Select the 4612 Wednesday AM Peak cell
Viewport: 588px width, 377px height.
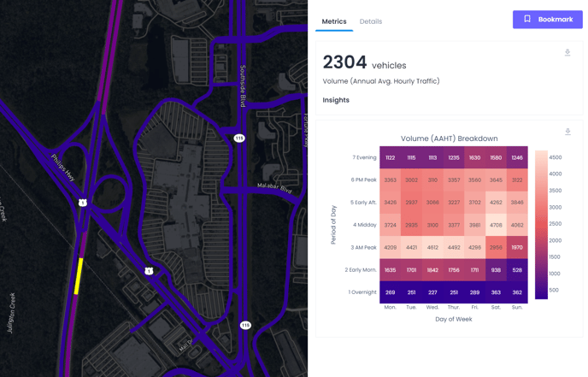tap(432, 248)
